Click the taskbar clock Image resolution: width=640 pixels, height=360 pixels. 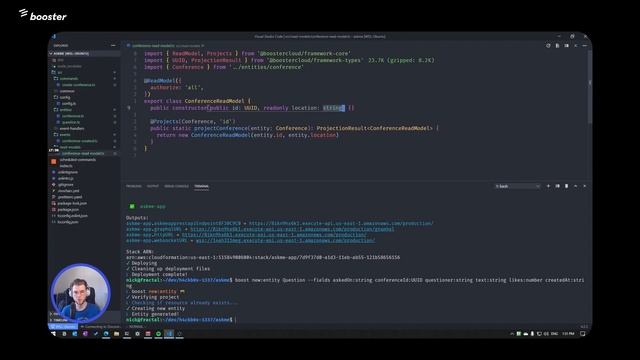[568, 333]
